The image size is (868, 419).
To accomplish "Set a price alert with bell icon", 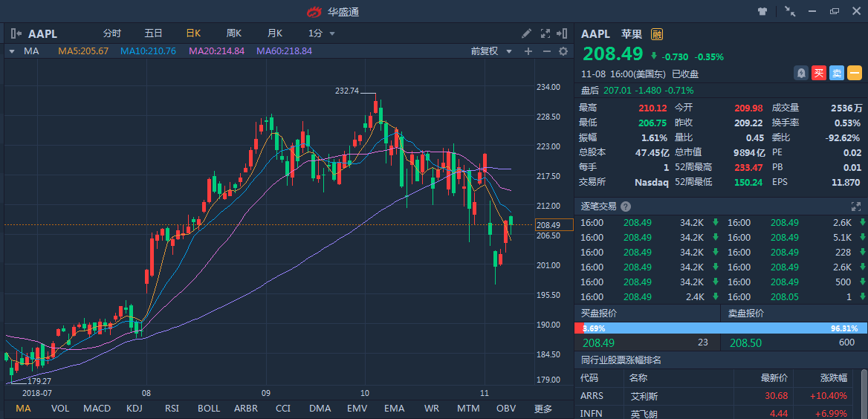I will (801, 73).
